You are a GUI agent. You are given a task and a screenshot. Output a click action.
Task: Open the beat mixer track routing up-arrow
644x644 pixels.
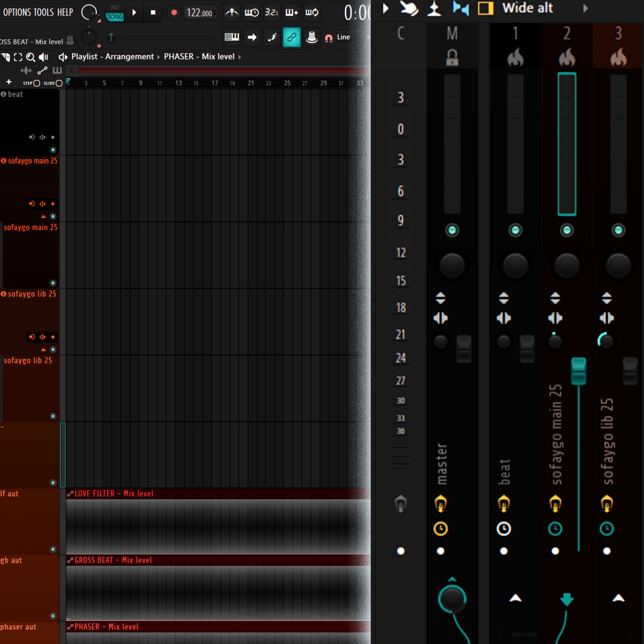coord(516,598)
